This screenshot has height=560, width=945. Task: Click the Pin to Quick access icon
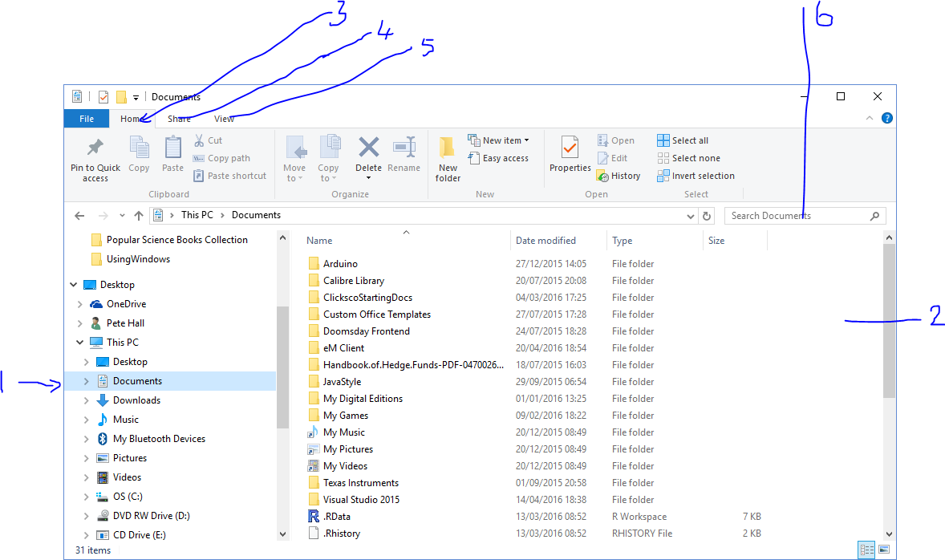[95, 148]
